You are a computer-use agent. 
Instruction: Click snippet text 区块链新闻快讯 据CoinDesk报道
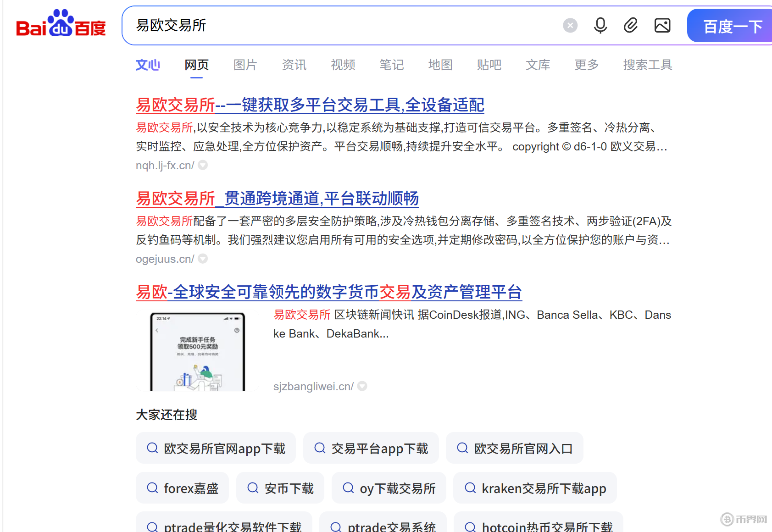tap(472, 324)
